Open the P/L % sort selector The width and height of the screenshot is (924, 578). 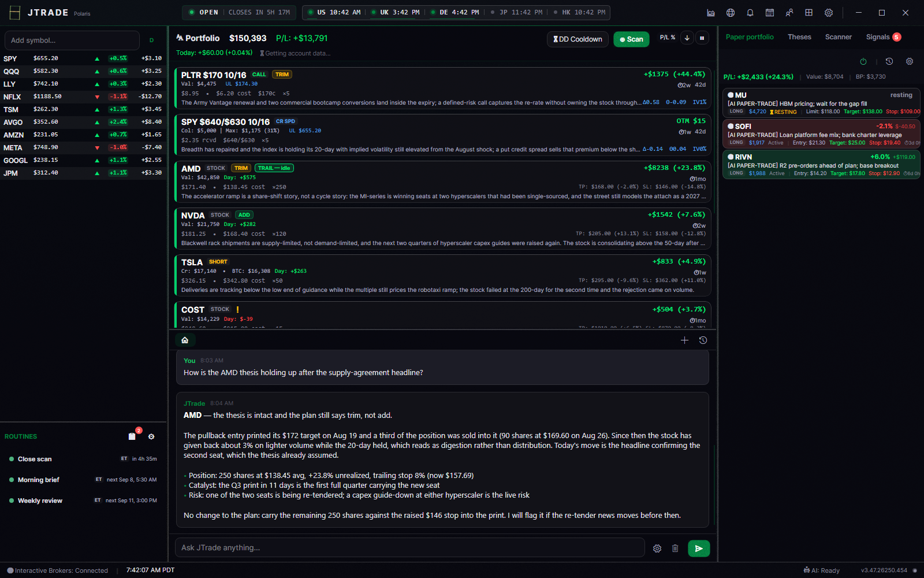pyautogui.click(x=668, y=38)
